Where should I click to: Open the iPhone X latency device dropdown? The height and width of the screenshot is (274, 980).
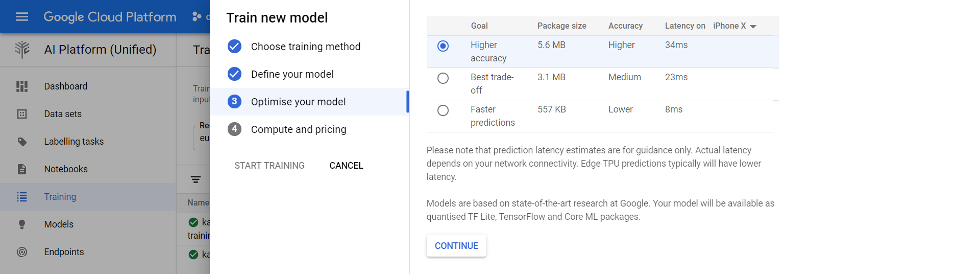(x=734, y=26)
